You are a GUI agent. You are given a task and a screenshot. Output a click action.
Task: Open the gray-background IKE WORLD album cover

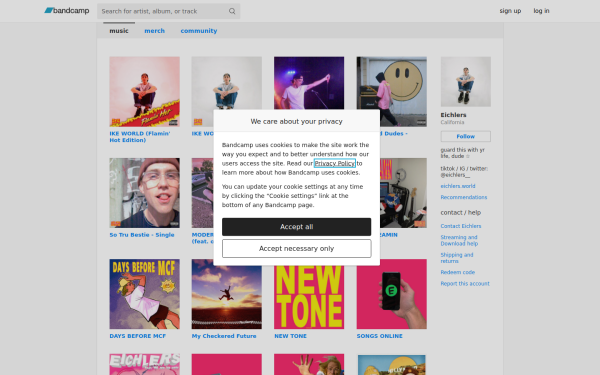227,83
